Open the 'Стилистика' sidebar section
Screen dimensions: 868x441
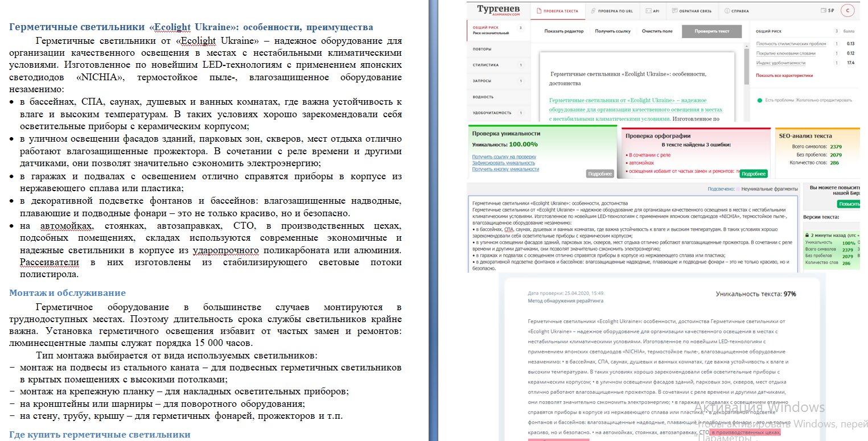pos(498,65)
